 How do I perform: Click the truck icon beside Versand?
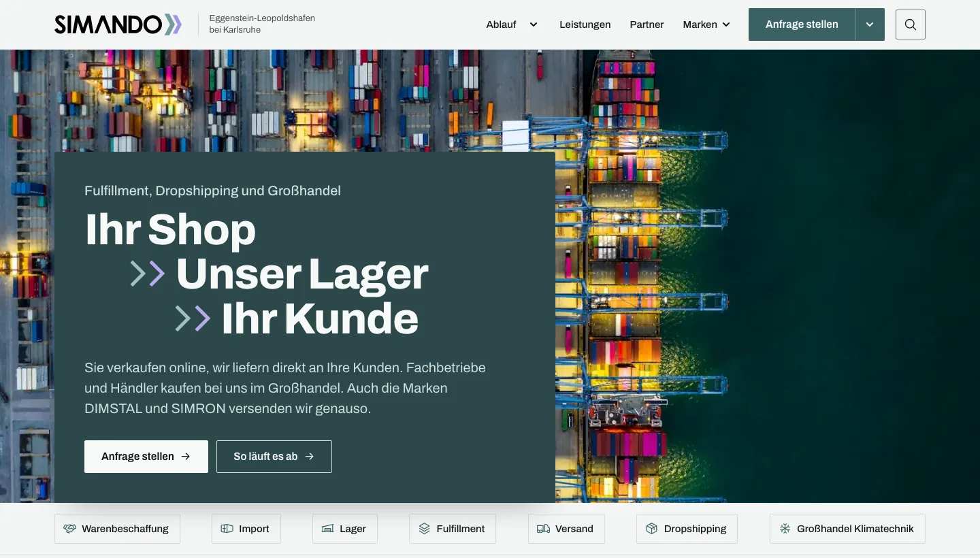543,529
